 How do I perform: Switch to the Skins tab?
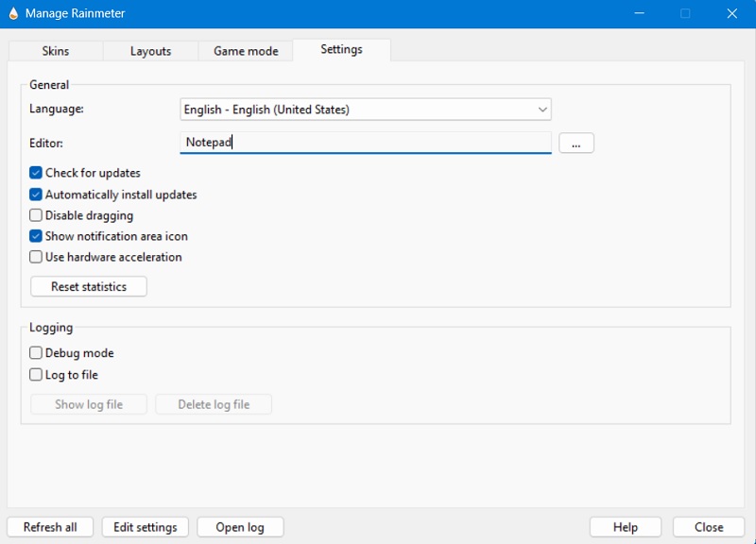pyautogui.click(x=55, y=51)
